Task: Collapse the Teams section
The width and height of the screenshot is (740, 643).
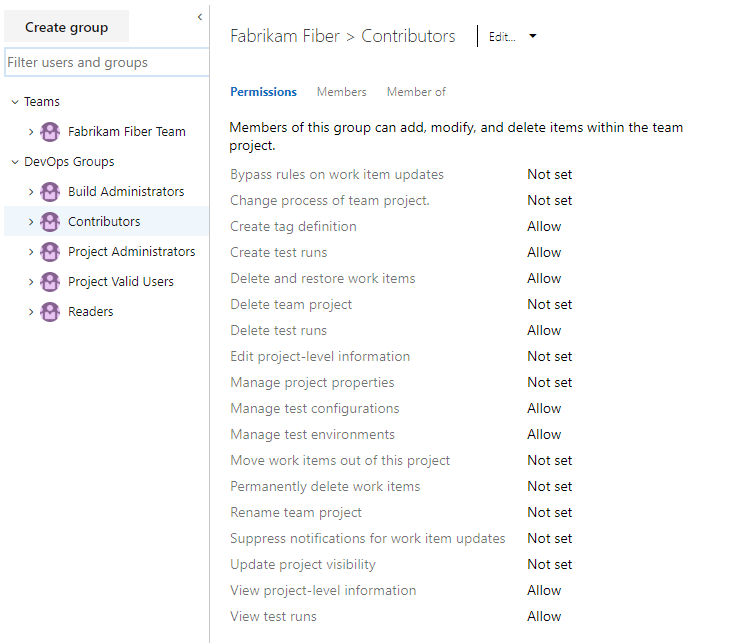Action: click(15, 102)
